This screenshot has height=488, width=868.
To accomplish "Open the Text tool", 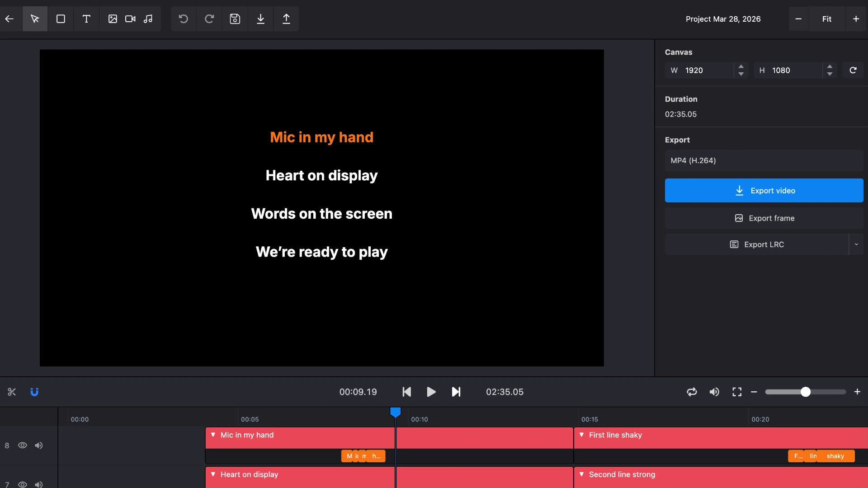I will pyautogui.click(x=86, y=19).
